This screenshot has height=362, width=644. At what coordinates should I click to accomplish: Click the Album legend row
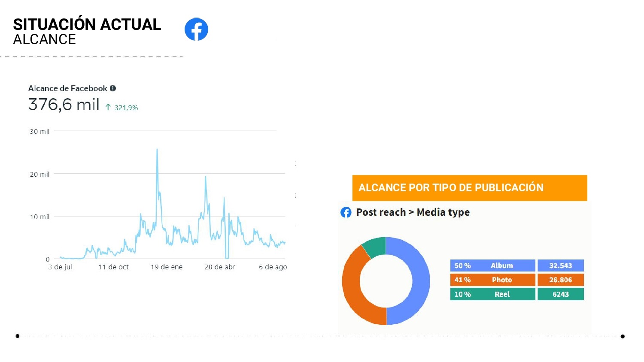[492, 265]
